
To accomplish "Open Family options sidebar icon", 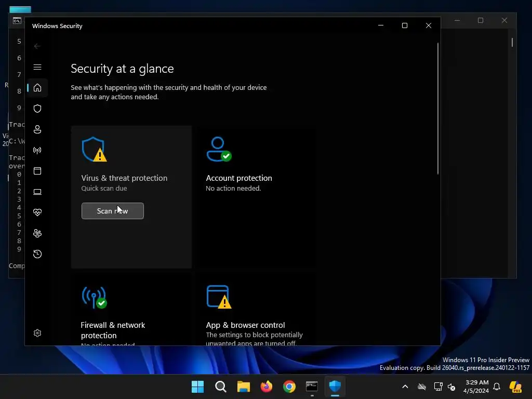I will click(37, 233).
